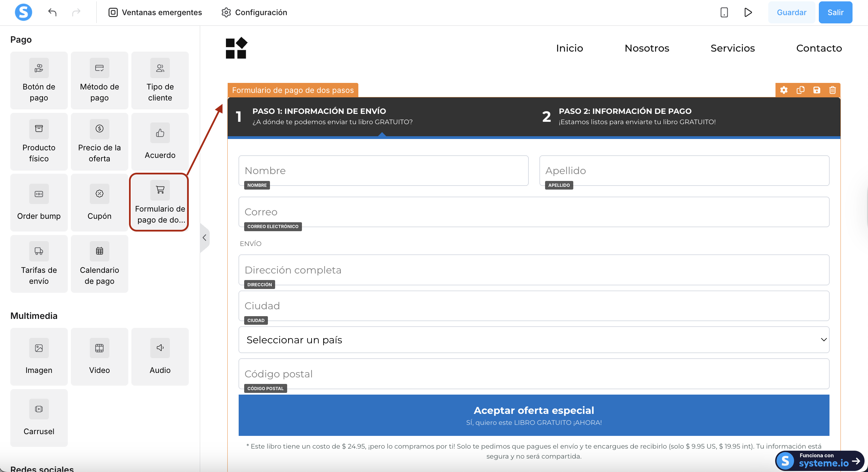This screenshot has width=868, height=472.
Task: Click the undo arrow icon
Action: click(x=52, y=12)
